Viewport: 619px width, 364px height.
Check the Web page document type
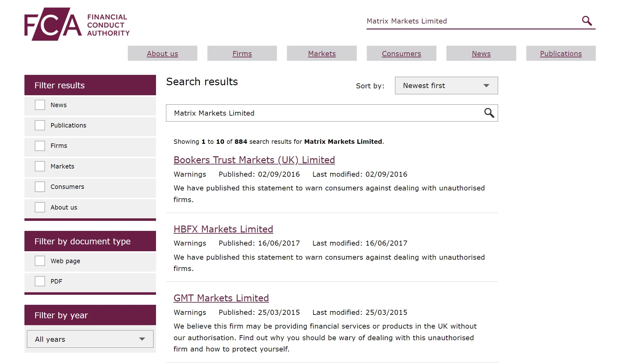pyautogui.click(x=40, y=261)
